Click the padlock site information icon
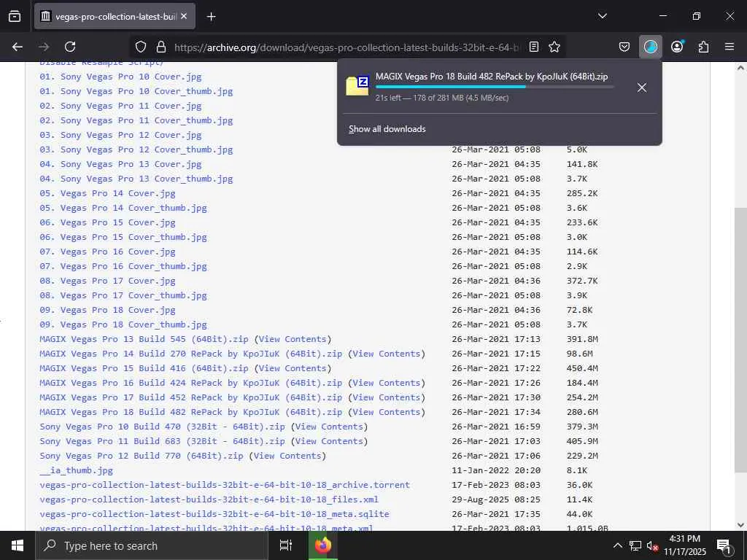This screenshot has width=747, height=560. coord(161,47)
